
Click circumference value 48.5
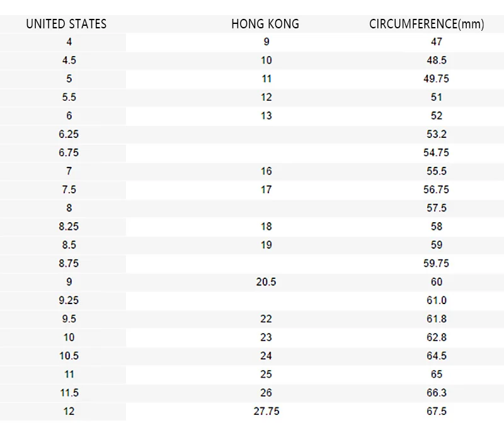436,60
